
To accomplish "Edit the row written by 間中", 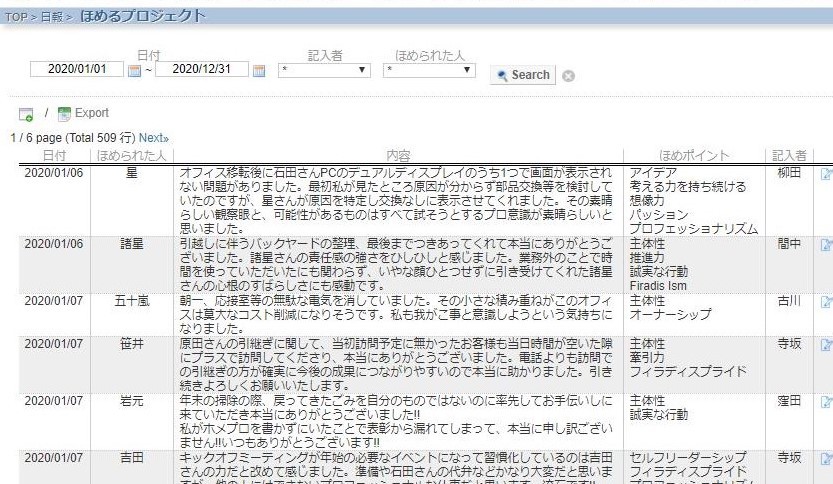I will tap(826, 245).
